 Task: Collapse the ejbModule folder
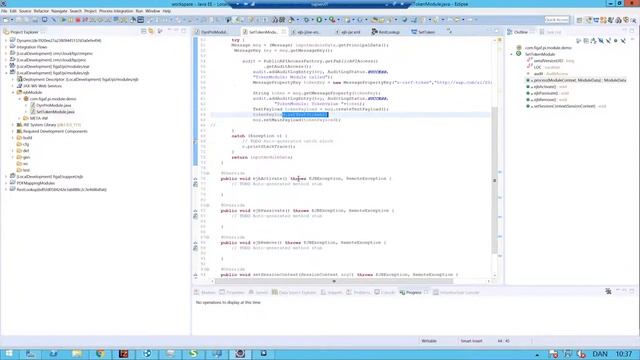[13, 92]
